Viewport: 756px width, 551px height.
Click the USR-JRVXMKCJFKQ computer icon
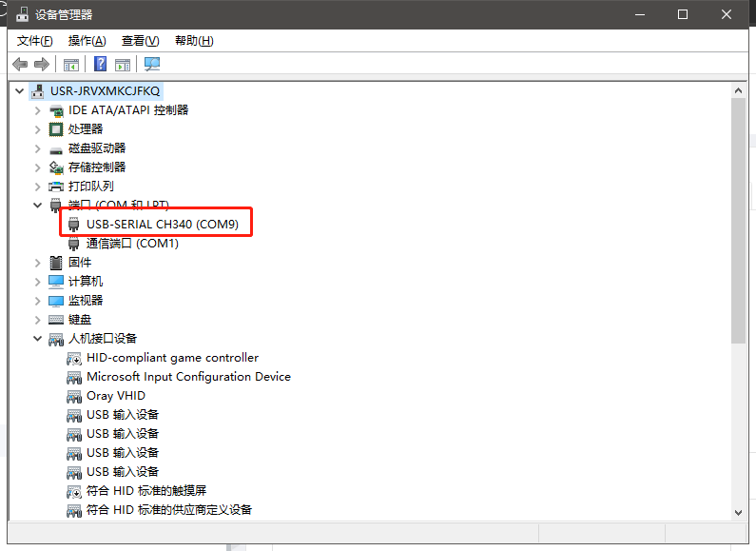pyautogui.click(x=38, y=90)
